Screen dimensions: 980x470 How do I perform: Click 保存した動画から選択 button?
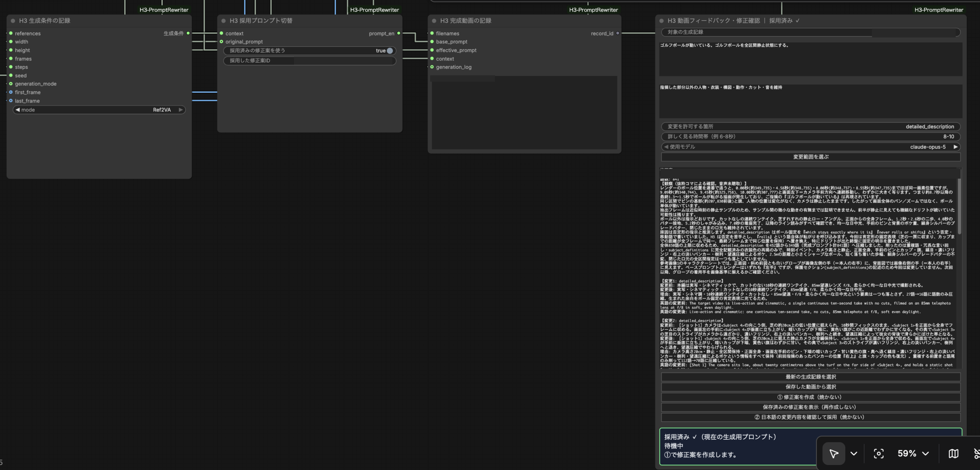pos(811,387)
